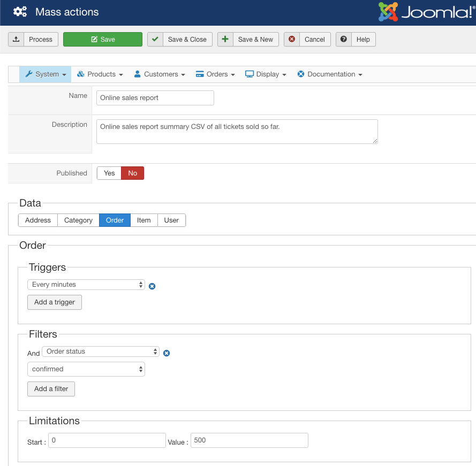Click into the Description text area
Screen dimensions: 476x466
[x=237, y=132]
